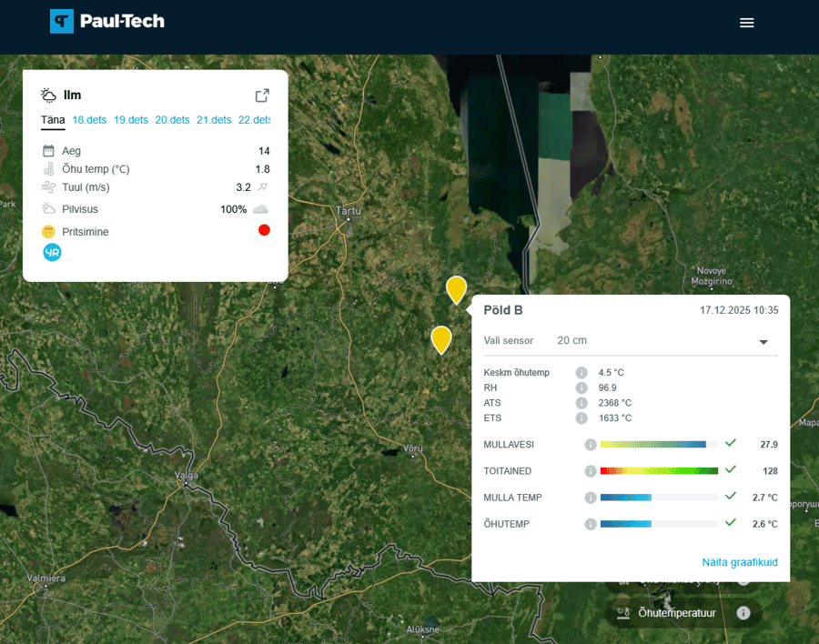The height and width of the screenshot is (644, 819).
Task: Select the Täna weather tab
Action: pyautogui.click(x=53, y=120)
